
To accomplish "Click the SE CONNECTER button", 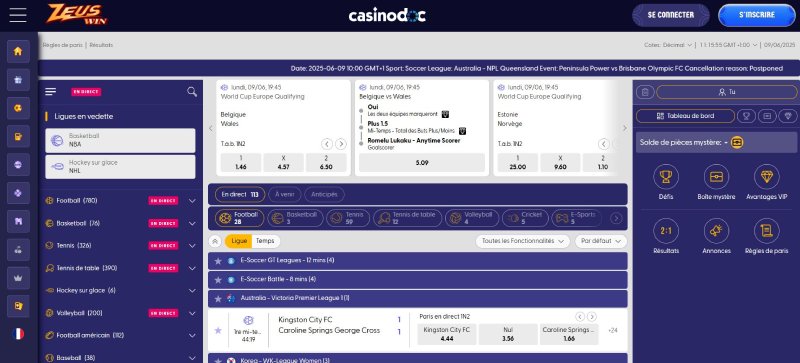I will pyautogui.click(x=670, y=15).
